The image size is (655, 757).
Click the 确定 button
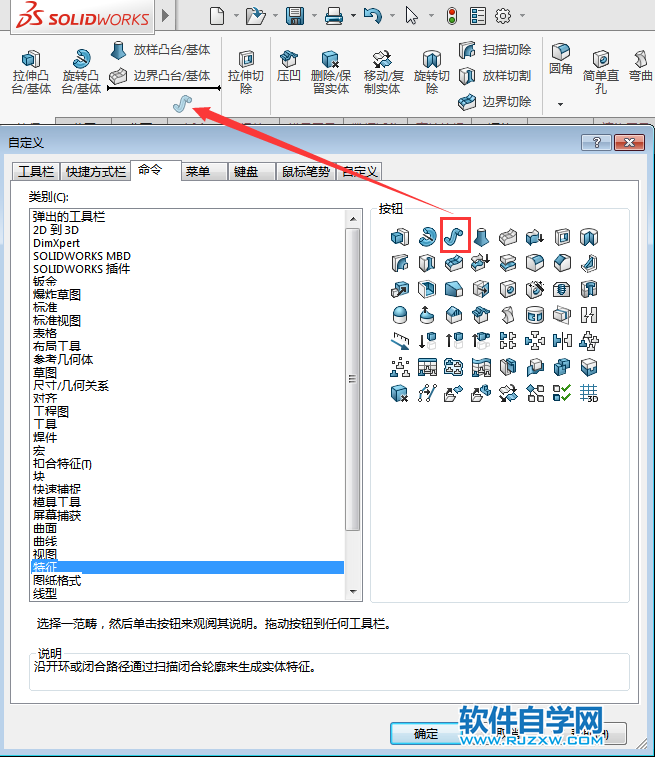click(426, 733)
